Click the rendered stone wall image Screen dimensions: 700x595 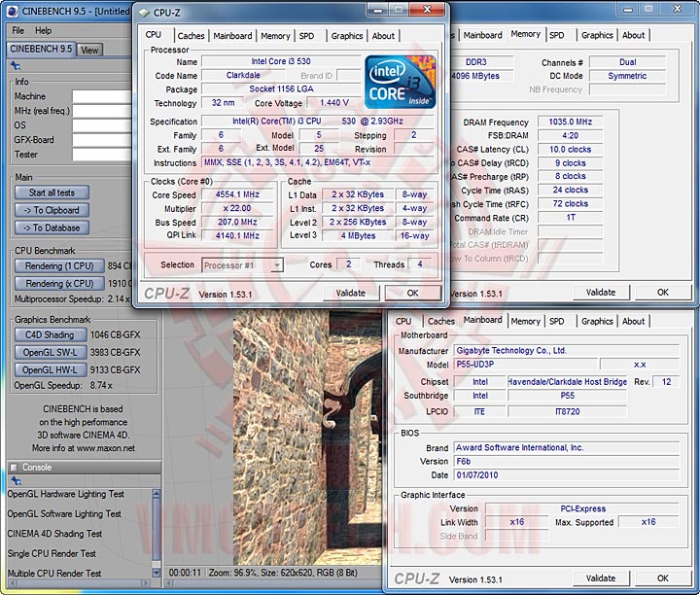point(307,437)
